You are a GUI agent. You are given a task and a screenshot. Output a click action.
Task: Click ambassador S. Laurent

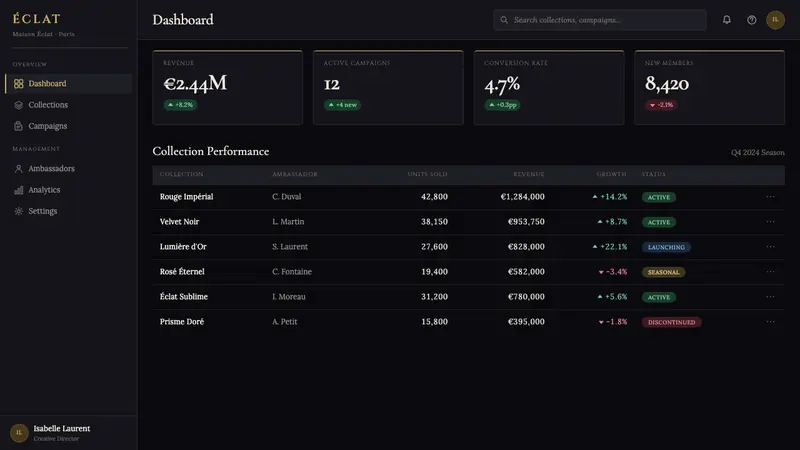coord(290,246)
